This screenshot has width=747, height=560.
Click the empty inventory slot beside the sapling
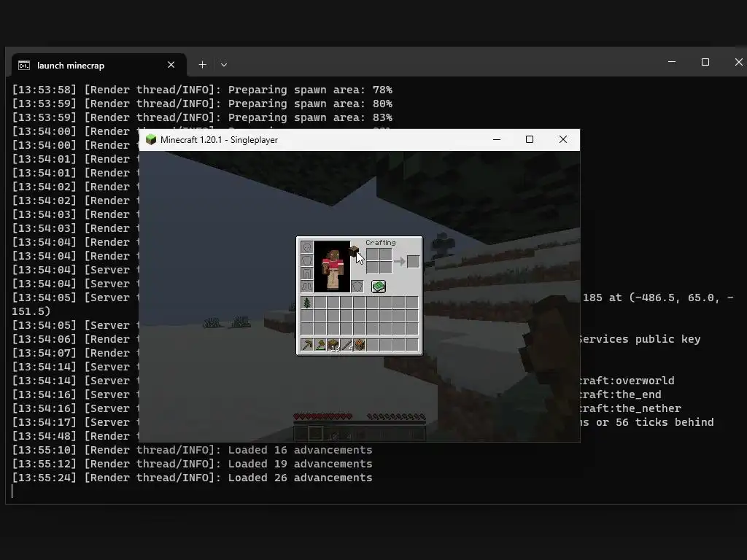[320, 303]
